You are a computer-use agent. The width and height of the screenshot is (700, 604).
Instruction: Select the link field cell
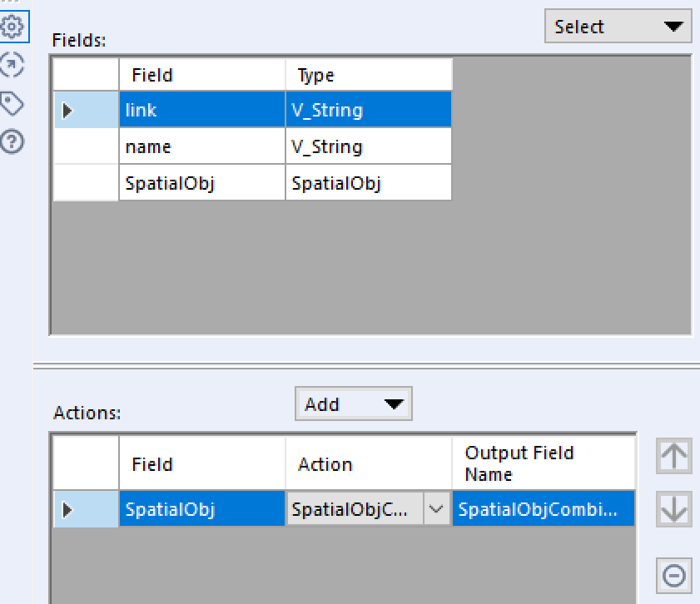pos(201,110)
